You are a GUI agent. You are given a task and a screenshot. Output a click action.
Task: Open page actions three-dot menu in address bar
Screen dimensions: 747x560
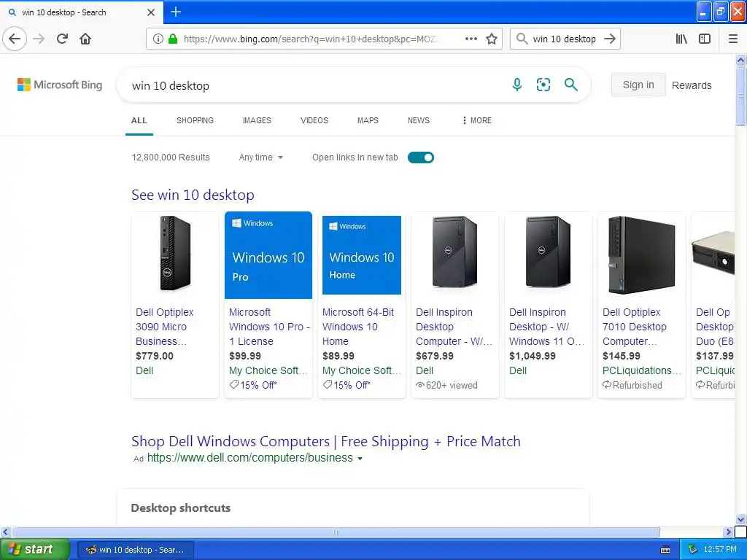click(x=471, y=39)
